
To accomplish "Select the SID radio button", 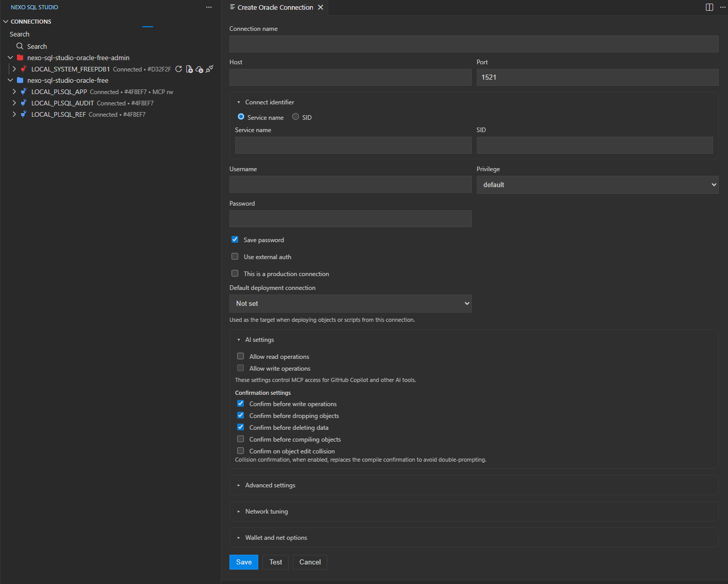I will click(x=295, y=117).
